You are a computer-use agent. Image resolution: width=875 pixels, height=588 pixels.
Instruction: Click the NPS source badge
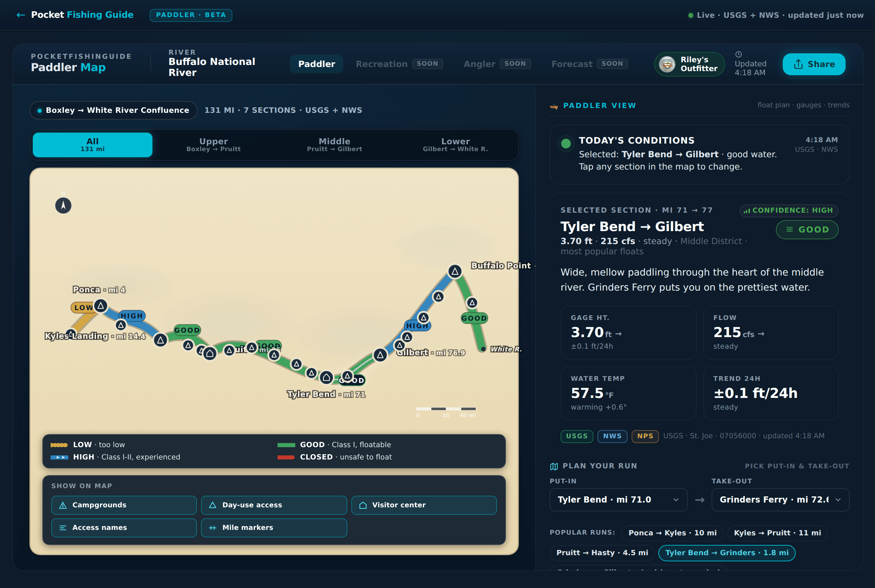(x=645, y=436)
